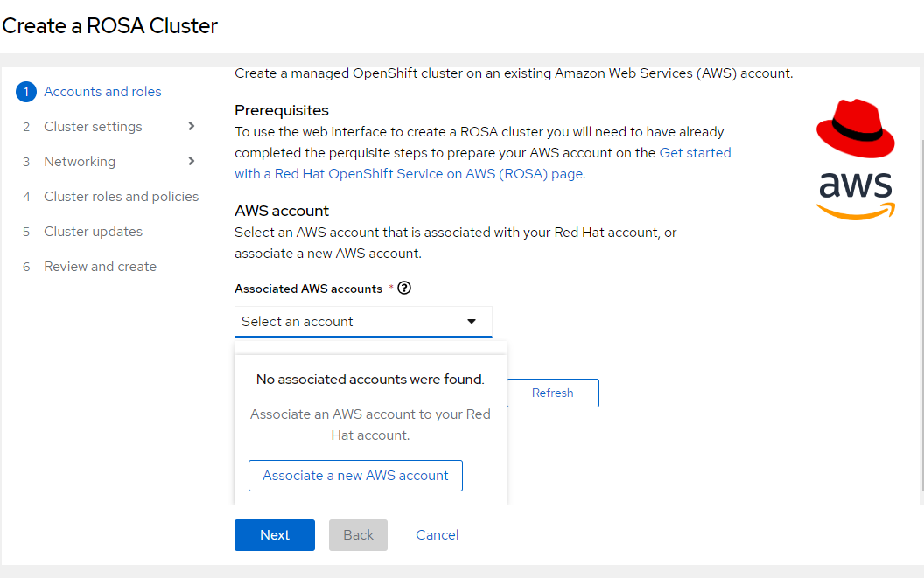Expand Networking step chevron
This screenshot has width=924, height=578.
point(192,162)
